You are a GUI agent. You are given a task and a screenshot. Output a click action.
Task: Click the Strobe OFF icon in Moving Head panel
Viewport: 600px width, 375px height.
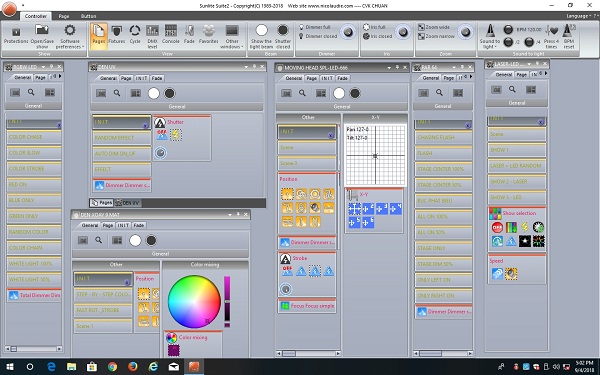287,271
